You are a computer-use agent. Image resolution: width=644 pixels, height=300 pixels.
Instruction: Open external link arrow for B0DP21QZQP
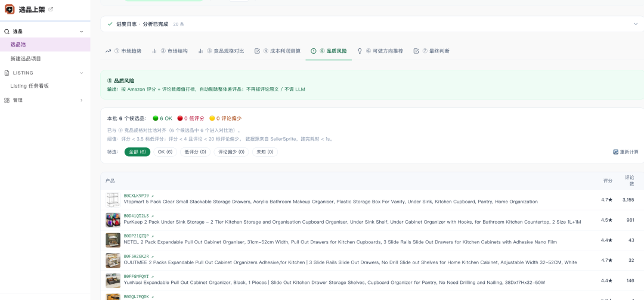click(x=153, y=236)
